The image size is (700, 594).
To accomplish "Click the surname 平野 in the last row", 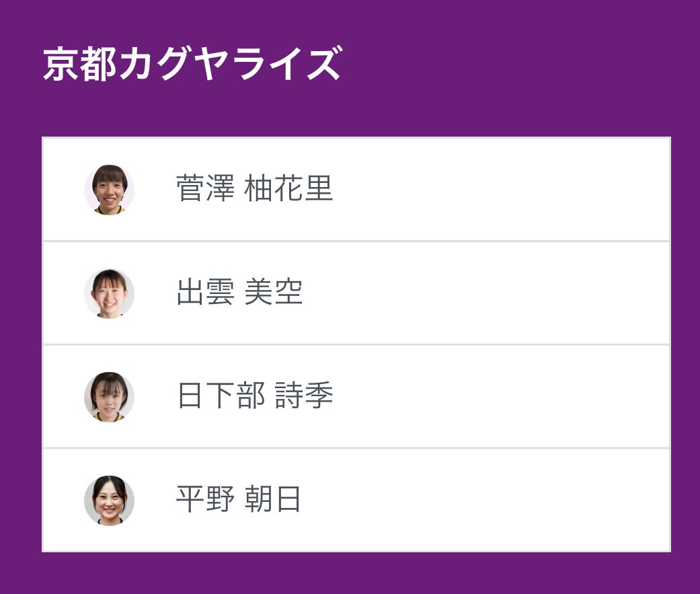I will [205, 500].
